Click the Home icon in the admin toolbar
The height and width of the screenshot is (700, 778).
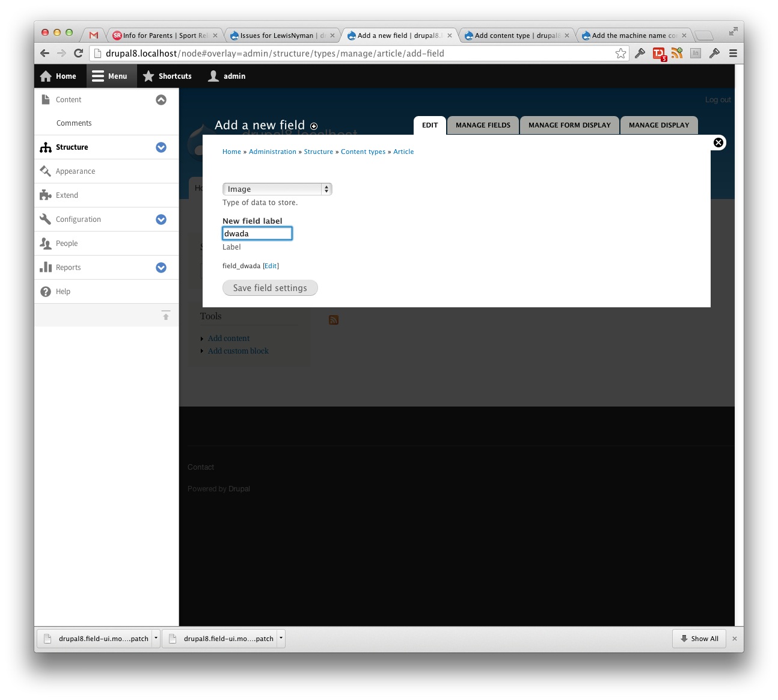[x=46, y=76]
